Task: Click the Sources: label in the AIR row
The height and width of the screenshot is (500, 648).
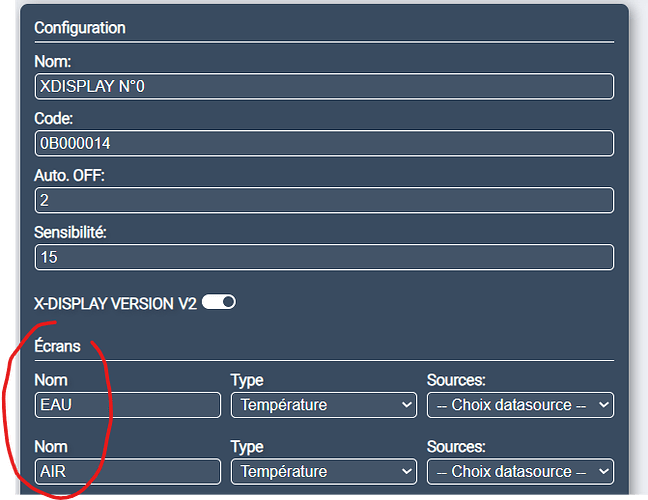Action: click(x=456, y=446)
